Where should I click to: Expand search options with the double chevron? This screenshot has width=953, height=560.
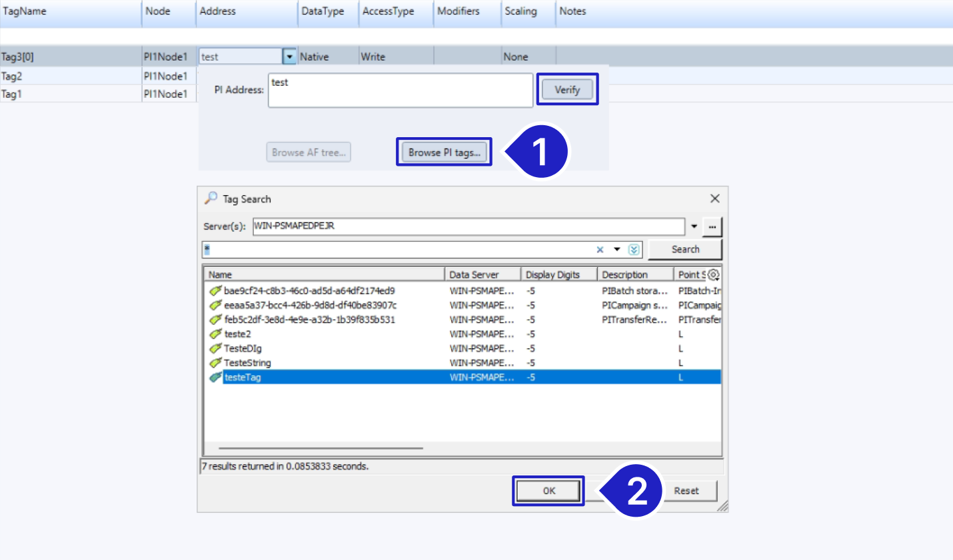(x=632, y=248)
